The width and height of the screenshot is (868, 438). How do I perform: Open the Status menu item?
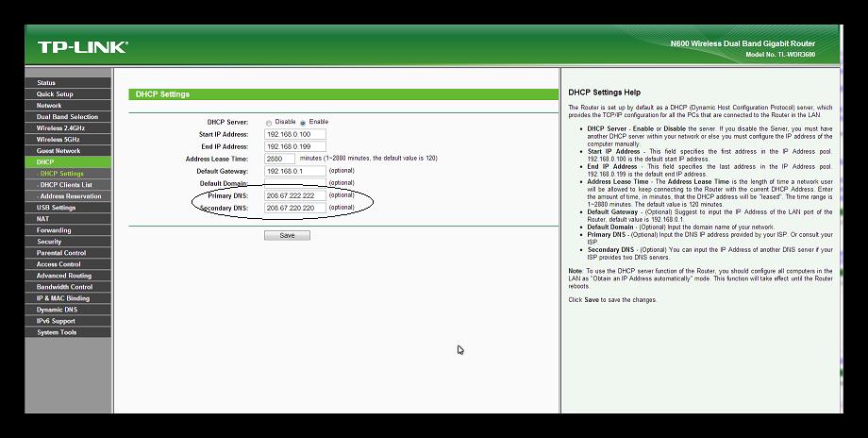pyautogui.click(x=68, y=82)
